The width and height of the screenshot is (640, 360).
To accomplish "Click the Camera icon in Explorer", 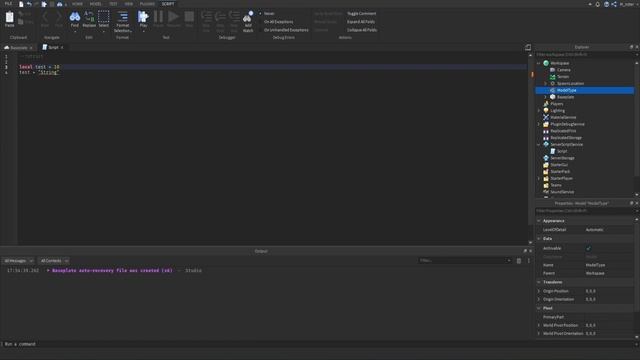I will click(553, 70).
